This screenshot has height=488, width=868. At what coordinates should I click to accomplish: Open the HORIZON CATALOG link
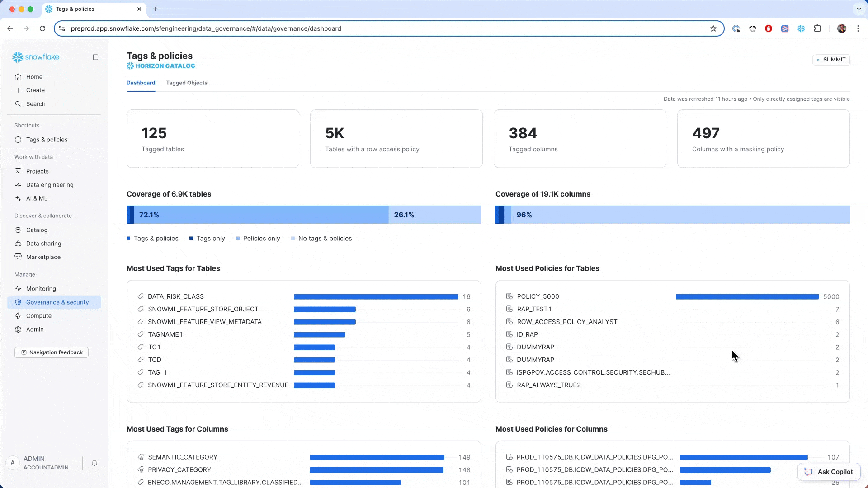coord(160,66)
